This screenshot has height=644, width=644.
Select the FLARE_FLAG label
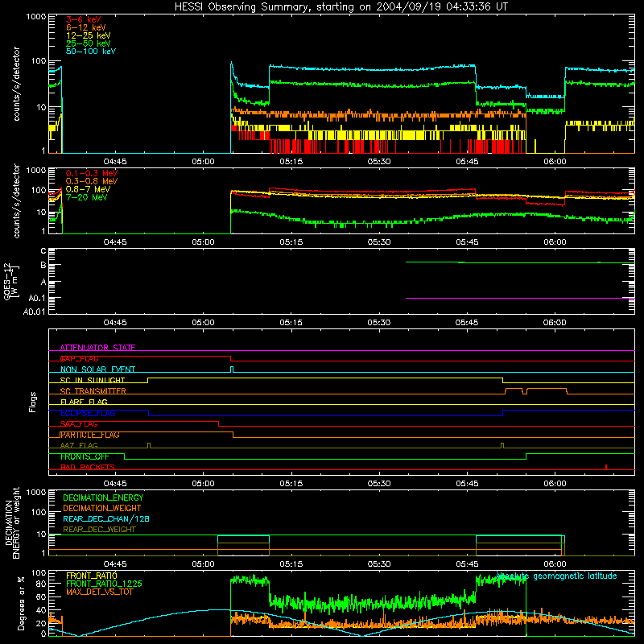(x=84, y=402)
